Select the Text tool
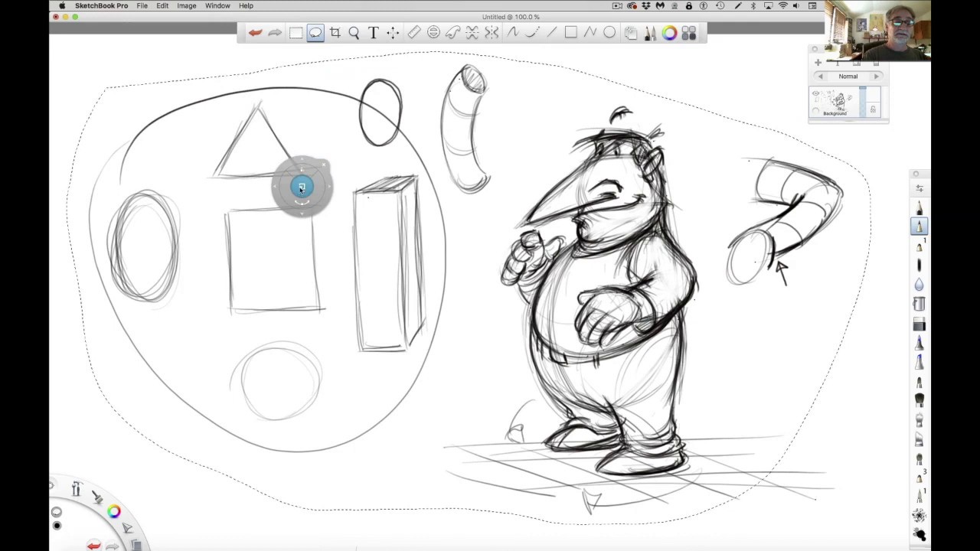The height and width of the screenshot is (551, 980). pyautogui.click(x=373, y=33)
